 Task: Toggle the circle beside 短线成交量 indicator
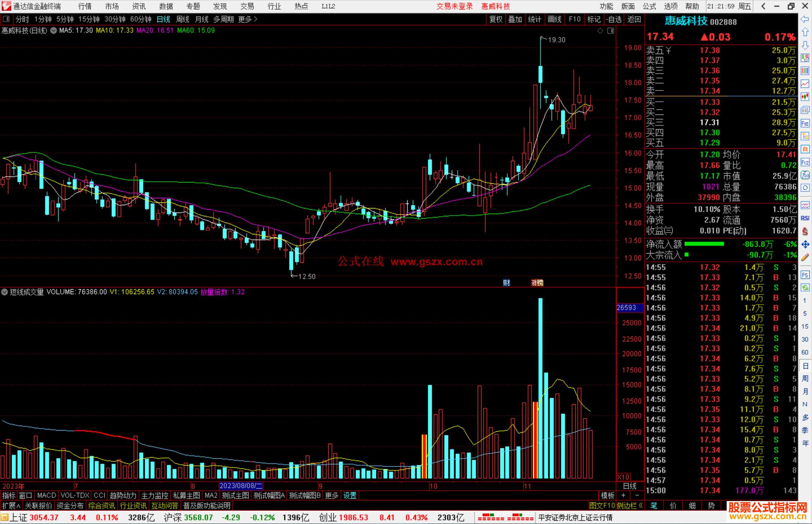(5, 292)
